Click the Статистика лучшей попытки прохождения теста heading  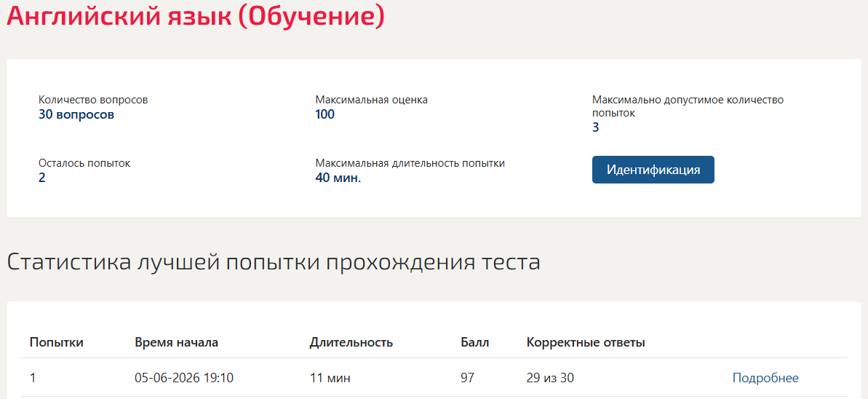pyautogui.click(x=274, y=263)
